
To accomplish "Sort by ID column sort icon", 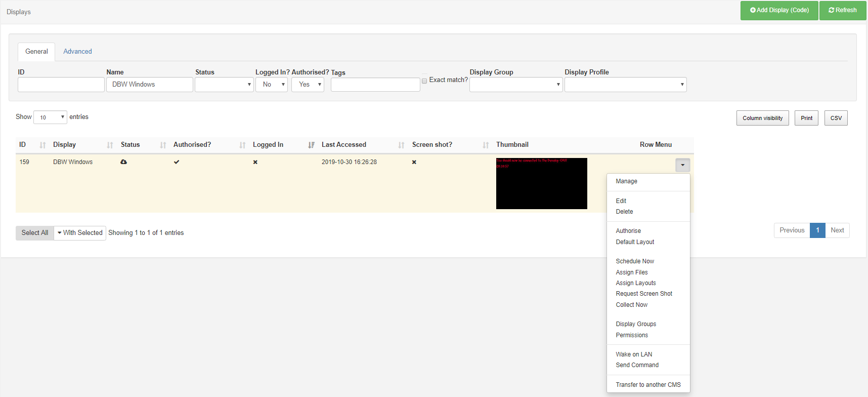I will click(42, 145).
